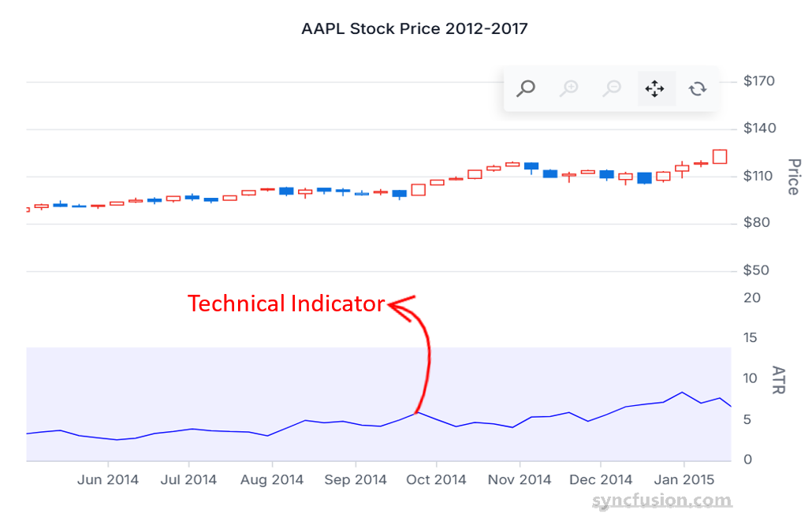Select the selection zoom magnifier tool

[525, 88]
